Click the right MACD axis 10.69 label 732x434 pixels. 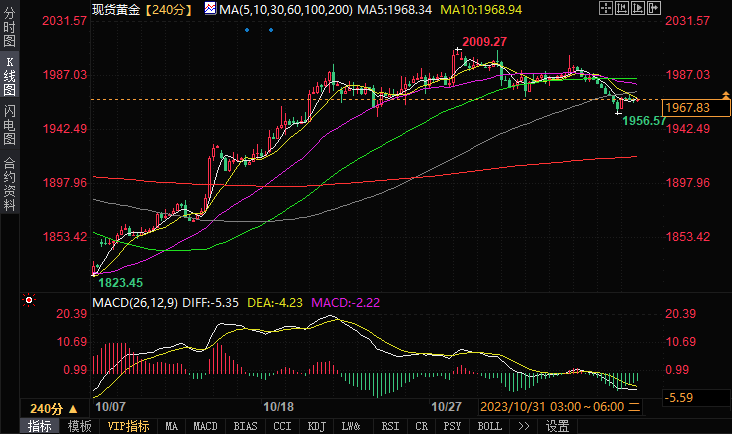click(x=680, y=342)
